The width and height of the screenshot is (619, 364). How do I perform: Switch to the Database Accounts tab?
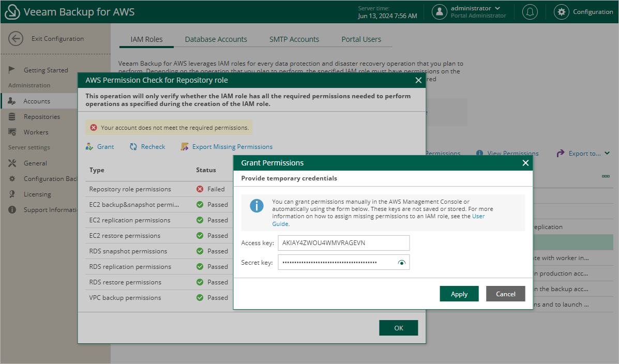216,39
